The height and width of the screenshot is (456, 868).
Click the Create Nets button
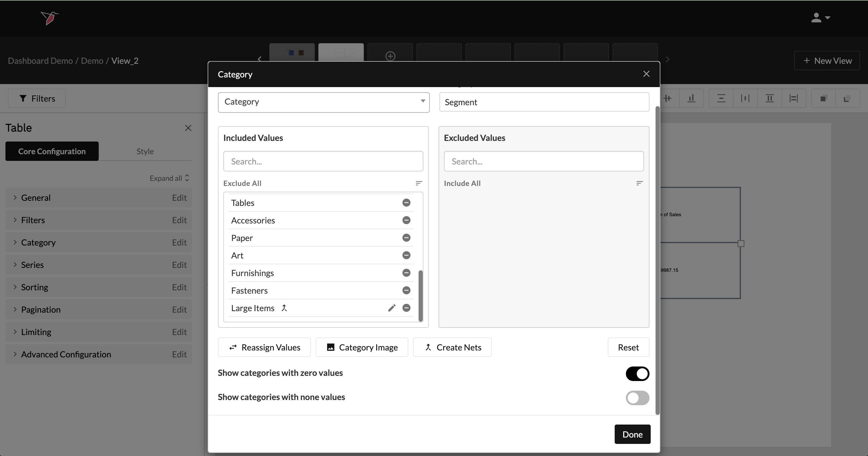coord(452,347)
